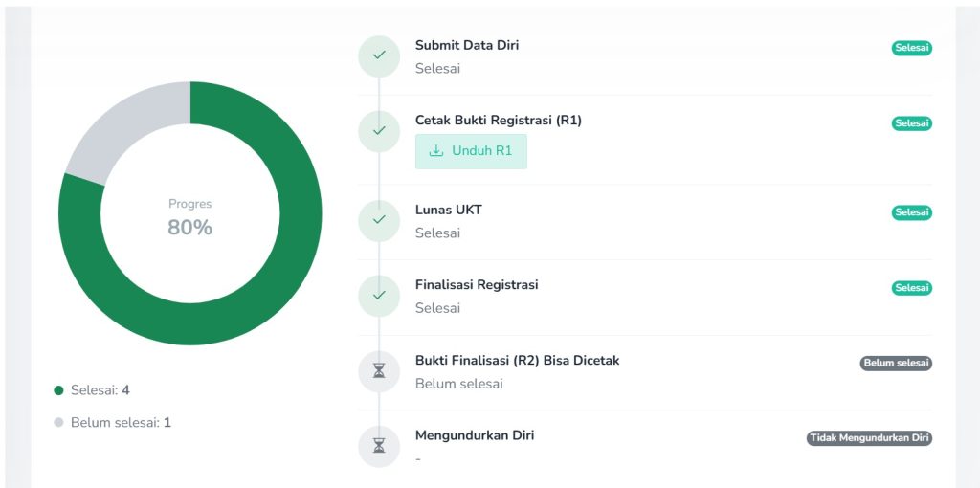Click the Selesai badge for Lunas UKT
The width and height of the screenshot is (980, 488).
pos(911,212)
